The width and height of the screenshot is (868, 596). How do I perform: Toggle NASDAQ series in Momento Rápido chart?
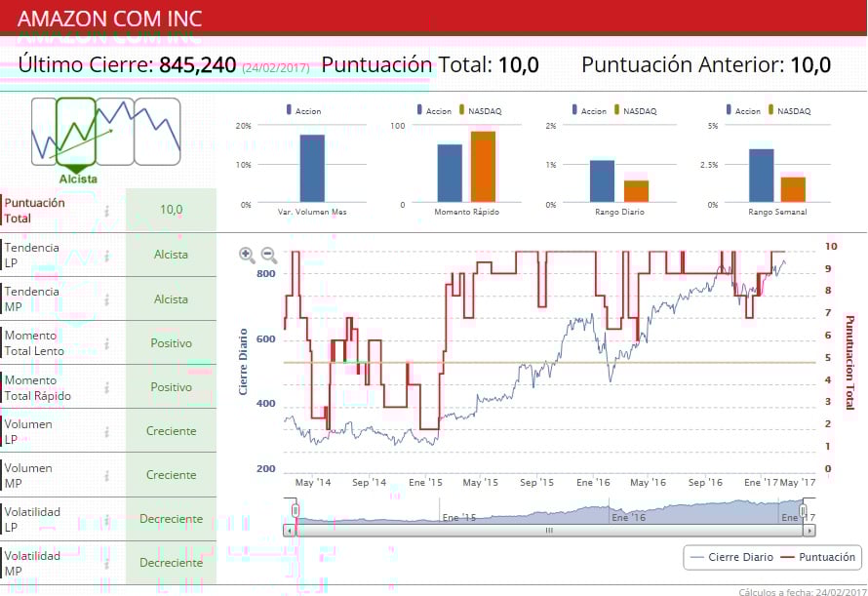tap(481, 111)
